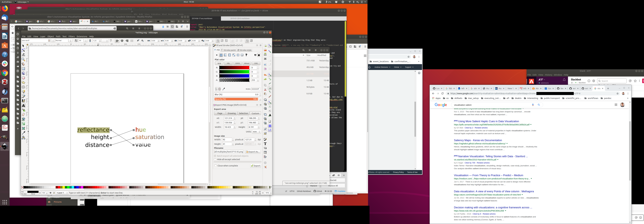Pick the Star and polygon tool
644x224 pixels.
23,82
